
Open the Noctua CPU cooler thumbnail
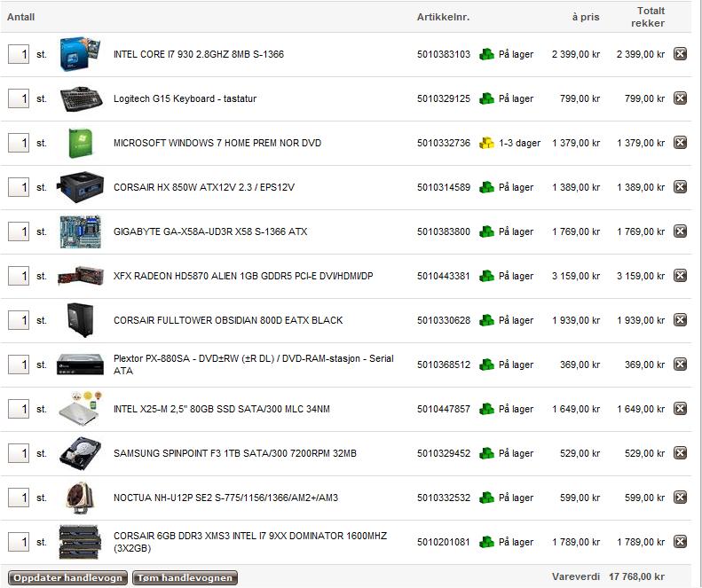tap(80, 498)
